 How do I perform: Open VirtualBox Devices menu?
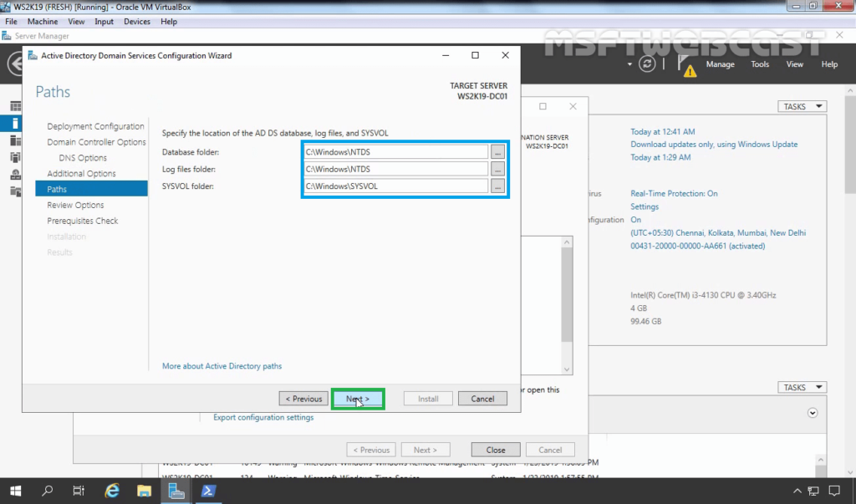136,21
